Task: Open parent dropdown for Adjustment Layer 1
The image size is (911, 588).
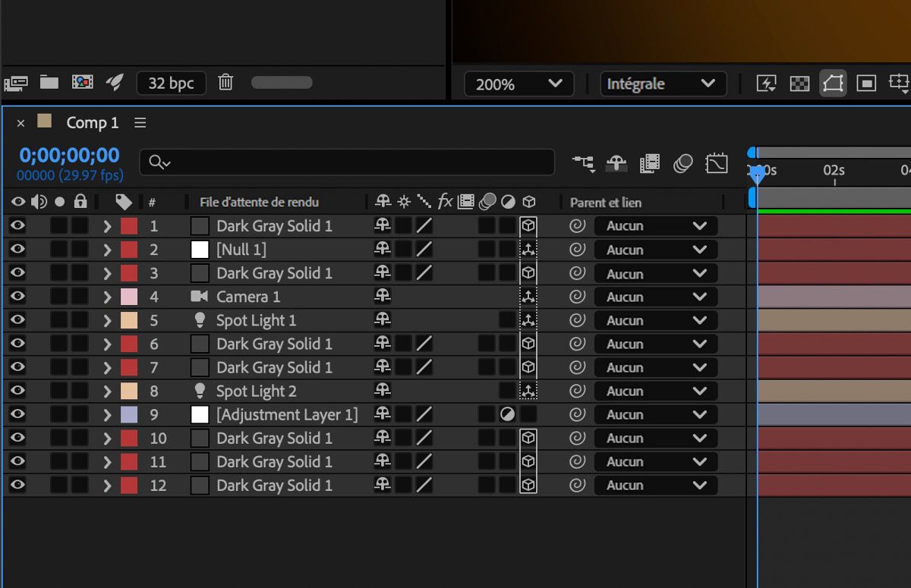Action: 655,414
